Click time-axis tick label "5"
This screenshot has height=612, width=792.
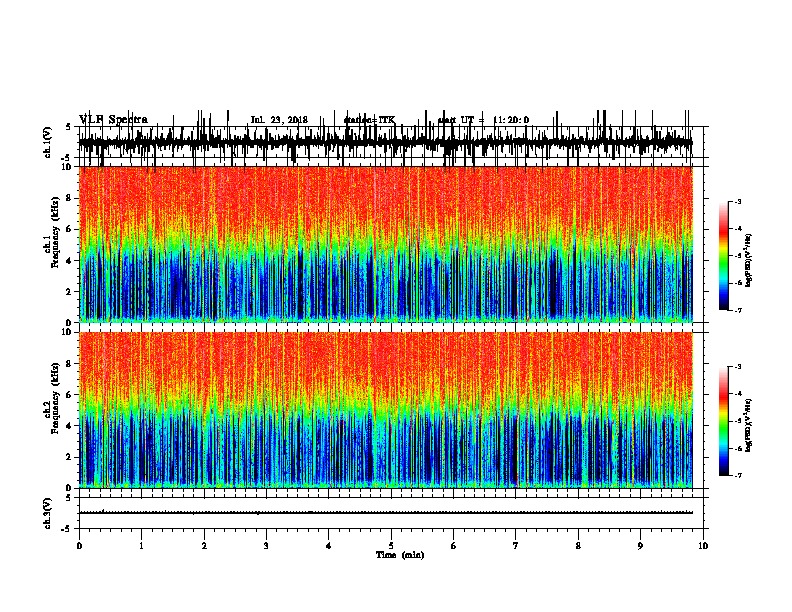coord(391,546)
